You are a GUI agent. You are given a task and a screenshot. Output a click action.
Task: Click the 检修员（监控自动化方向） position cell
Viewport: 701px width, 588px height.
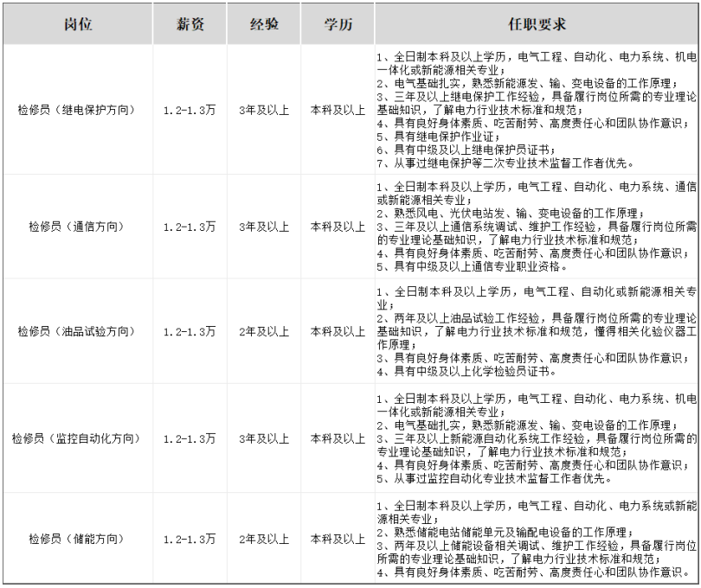(76, 438)
